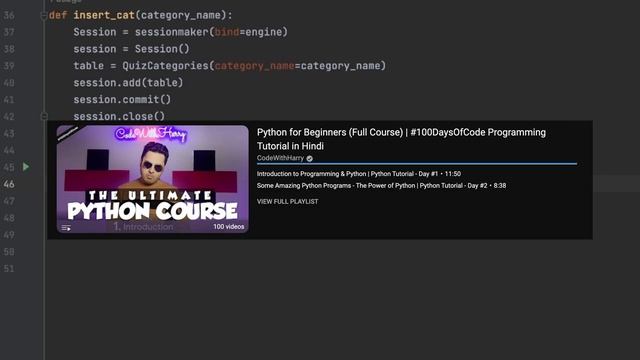Click the sessionmaker(bind=engine) line

pos(180,32)
